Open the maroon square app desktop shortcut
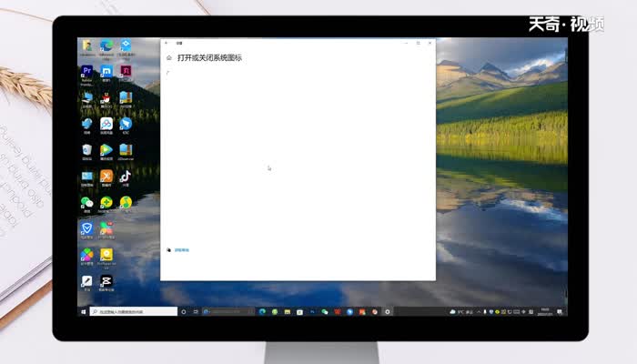Viewport: 637px width, 364px height. 126,73
